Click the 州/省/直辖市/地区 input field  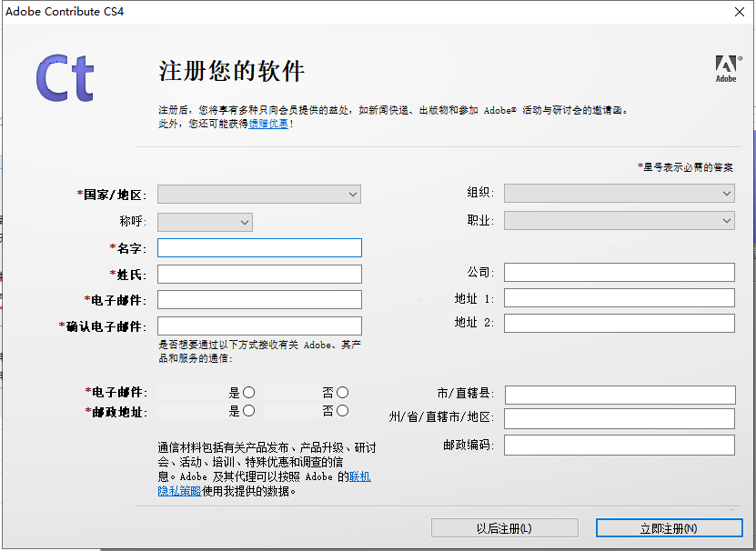pos(619,419)
